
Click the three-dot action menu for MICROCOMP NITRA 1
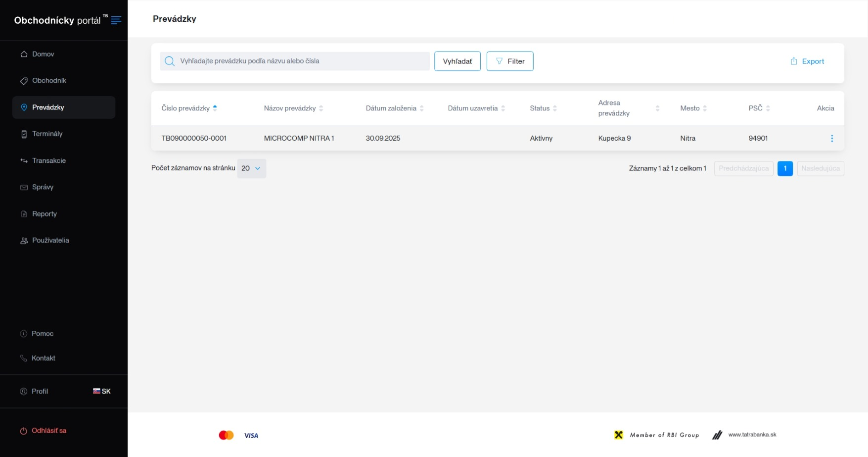click(x=831, y=139)
